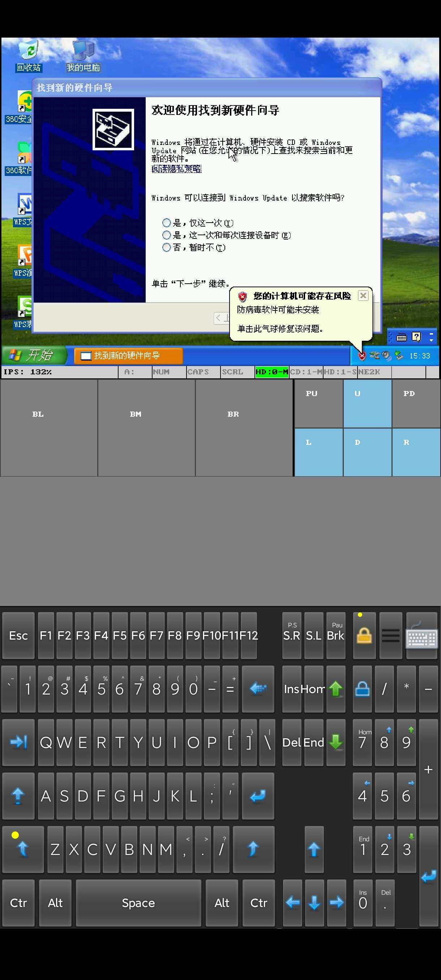The width and height of the screenshot is (441, 980).
Task: Tap the BL mouse button pad
Action: 49,427
